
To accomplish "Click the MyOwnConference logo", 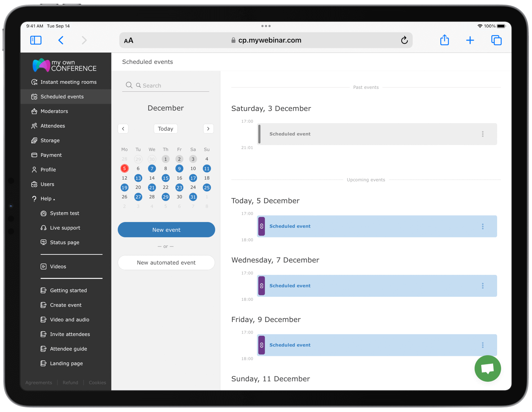I will pyautogui.click(x=65, y=65).
